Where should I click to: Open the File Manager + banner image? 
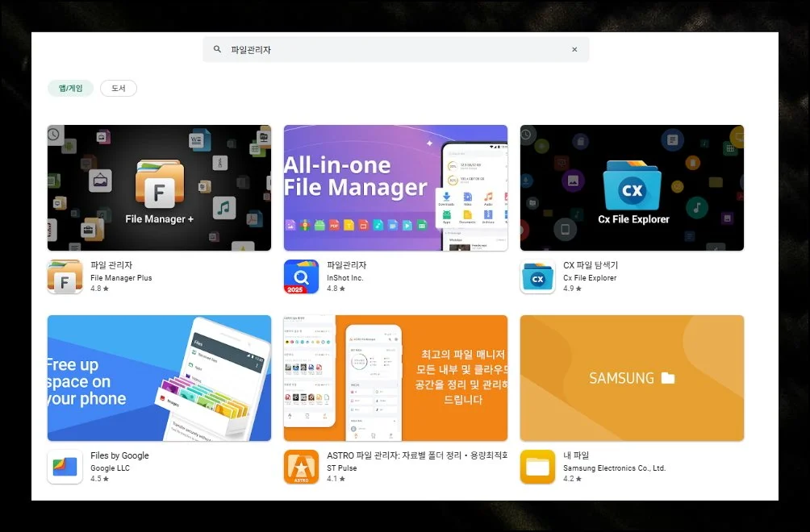[159, 188]
